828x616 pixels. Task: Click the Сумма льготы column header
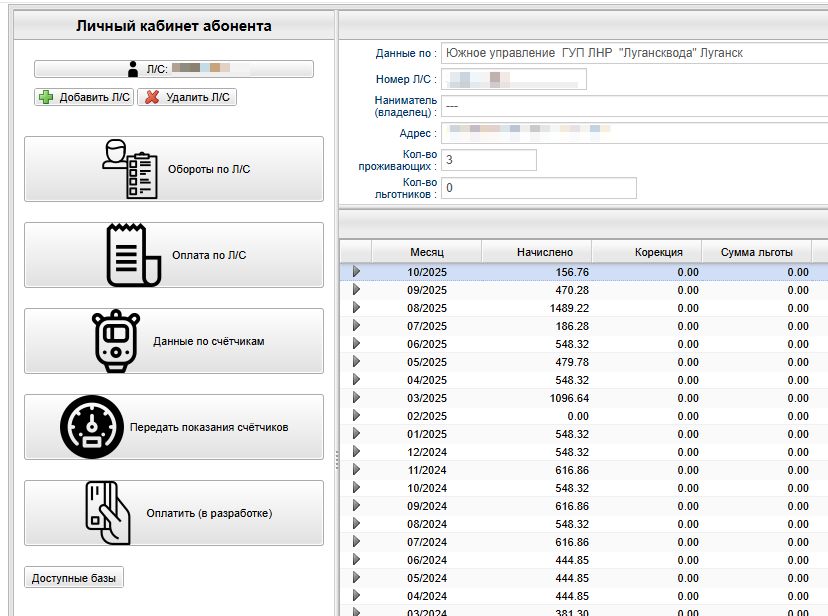point(756,252)
